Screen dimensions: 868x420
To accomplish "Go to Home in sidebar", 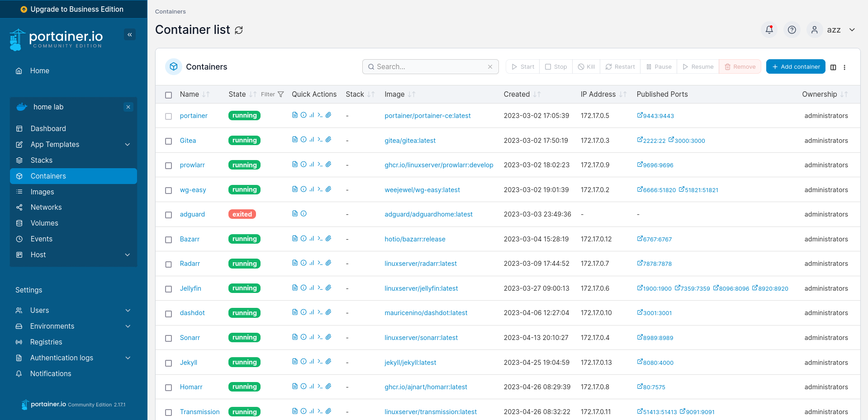I will [x=73, y=71].
